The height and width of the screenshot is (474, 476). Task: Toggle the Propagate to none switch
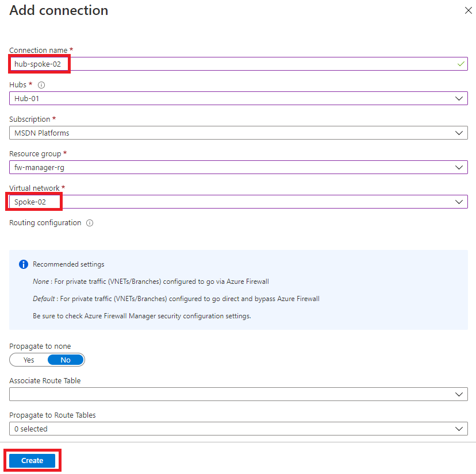(x=47, y=360)
